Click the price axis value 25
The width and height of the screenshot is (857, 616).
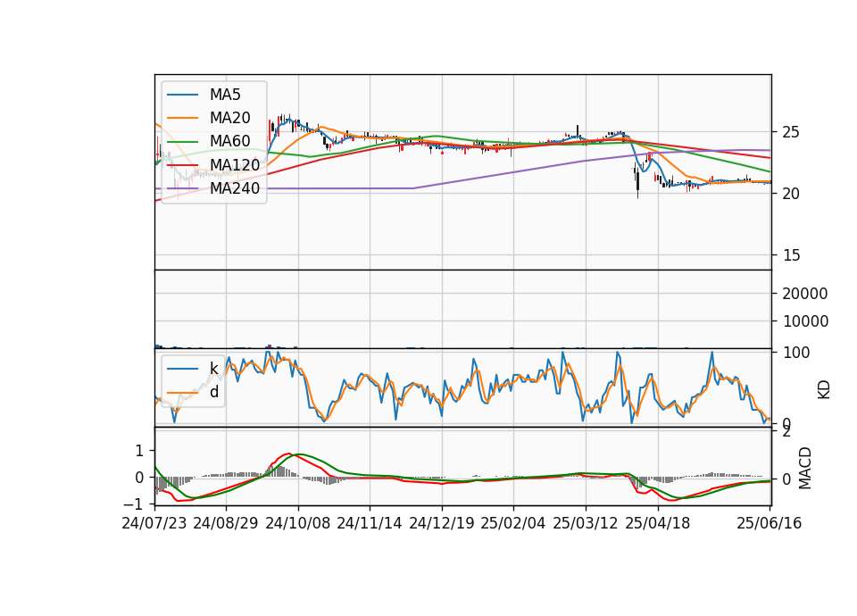coord(791,132)
